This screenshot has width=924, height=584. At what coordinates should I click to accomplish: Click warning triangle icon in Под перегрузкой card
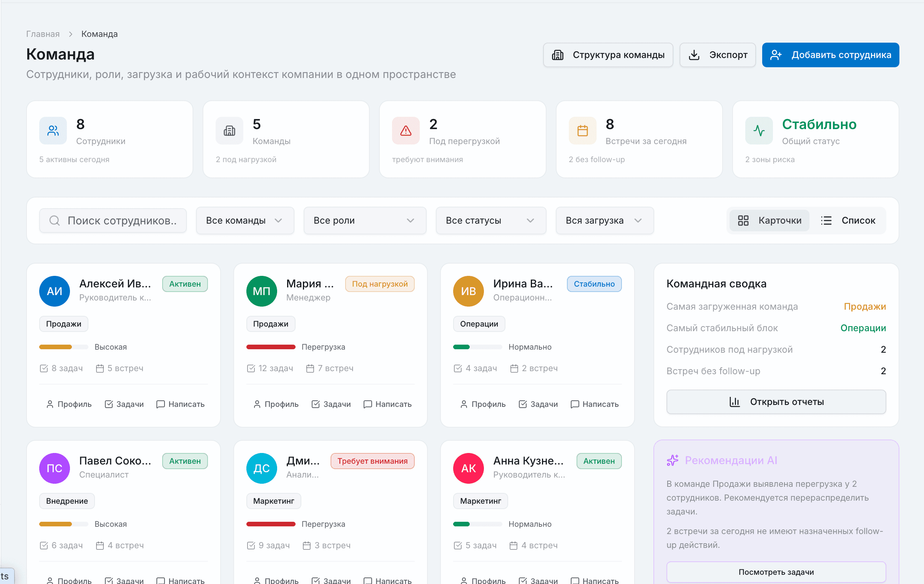(405, 130)
